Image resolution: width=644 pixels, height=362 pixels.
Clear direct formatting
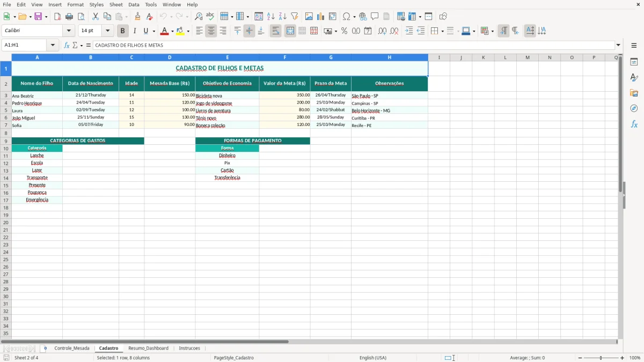[150, 17]
